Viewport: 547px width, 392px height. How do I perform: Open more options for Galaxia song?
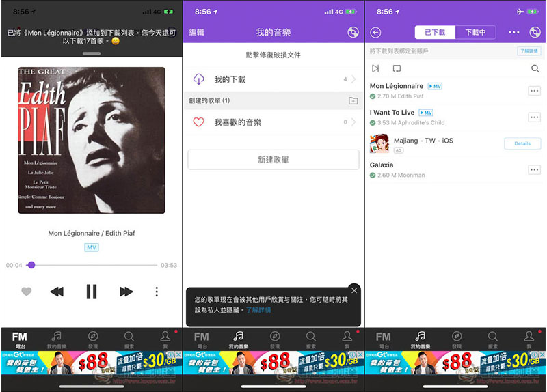[x=534, y=169]
